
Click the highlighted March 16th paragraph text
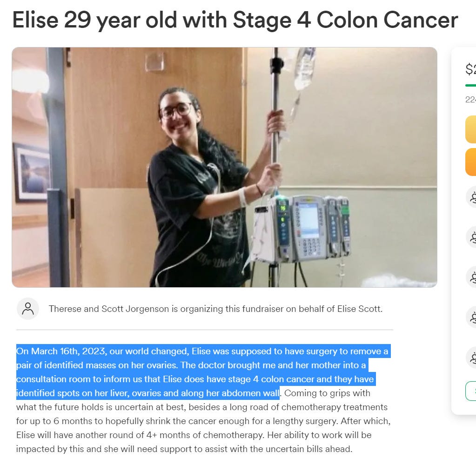pos(203,372)
